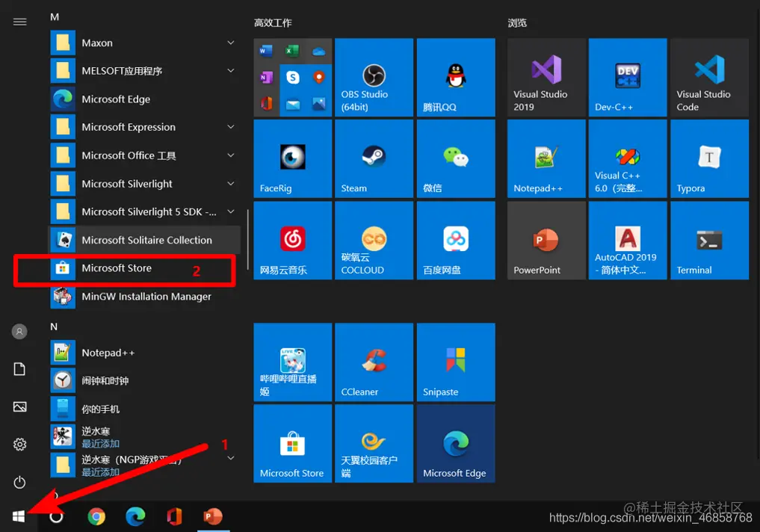Launch the PowerPoint tile

[x=546, y=241]
